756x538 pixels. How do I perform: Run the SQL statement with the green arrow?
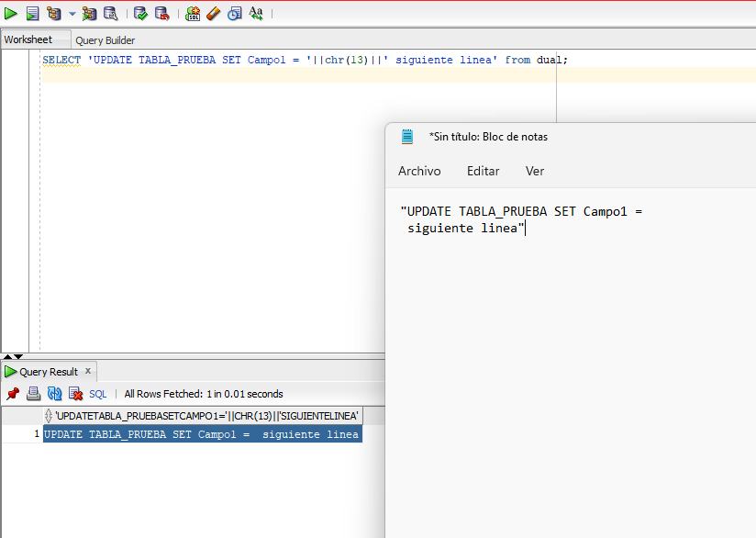(x=11, y=13)
